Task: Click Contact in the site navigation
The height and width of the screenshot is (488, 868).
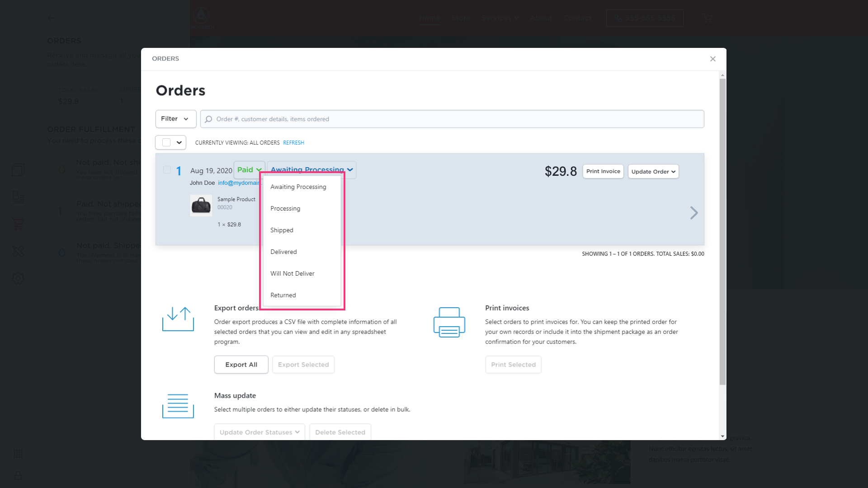Action: pyautogui.click(x=577, y=18)
